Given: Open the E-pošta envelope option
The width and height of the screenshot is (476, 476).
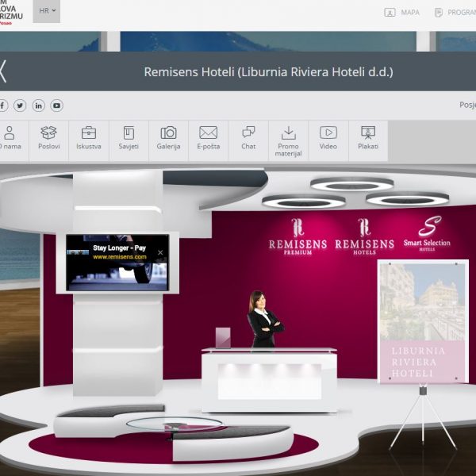Looking at the screenshot, I should point(208,140).
